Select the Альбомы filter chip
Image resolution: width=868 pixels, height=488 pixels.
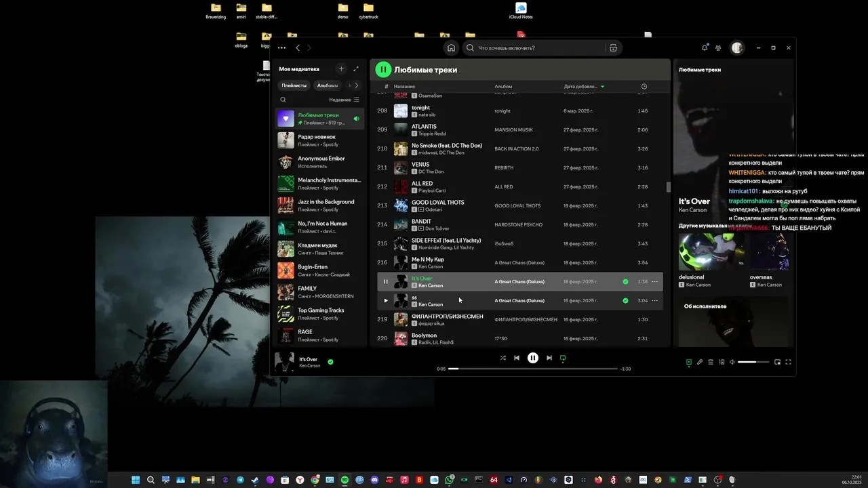pyautogui.click(x=328, y=85)
